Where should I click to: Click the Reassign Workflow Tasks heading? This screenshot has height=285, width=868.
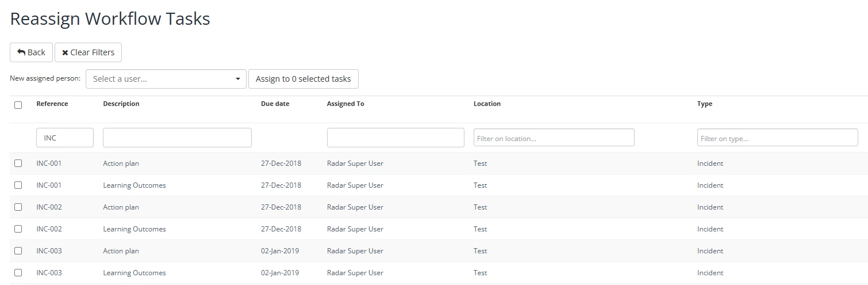110,19
